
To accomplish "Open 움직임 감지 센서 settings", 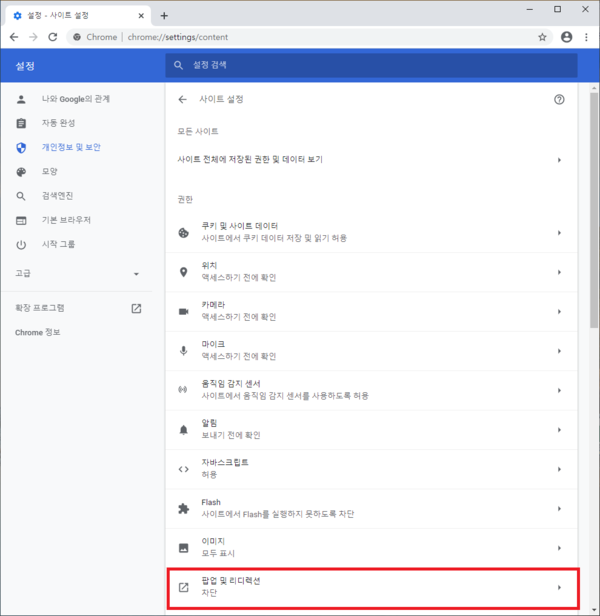I will click(x=371, y=390).
